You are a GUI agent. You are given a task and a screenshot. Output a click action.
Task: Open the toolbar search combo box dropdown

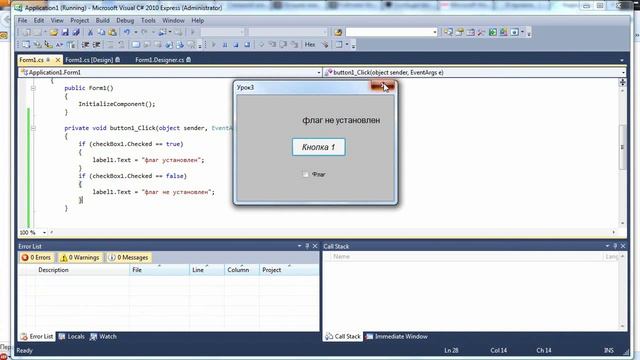tap(435, 32)
